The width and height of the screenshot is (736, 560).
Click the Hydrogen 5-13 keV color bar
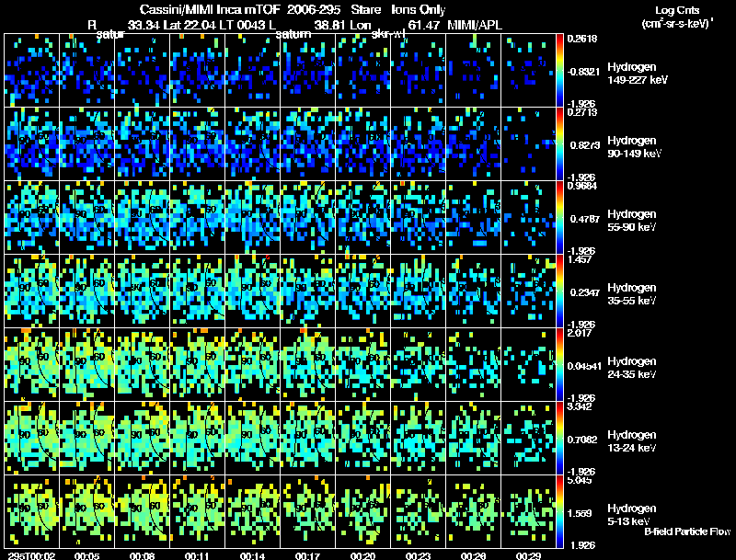coord(559,512)
